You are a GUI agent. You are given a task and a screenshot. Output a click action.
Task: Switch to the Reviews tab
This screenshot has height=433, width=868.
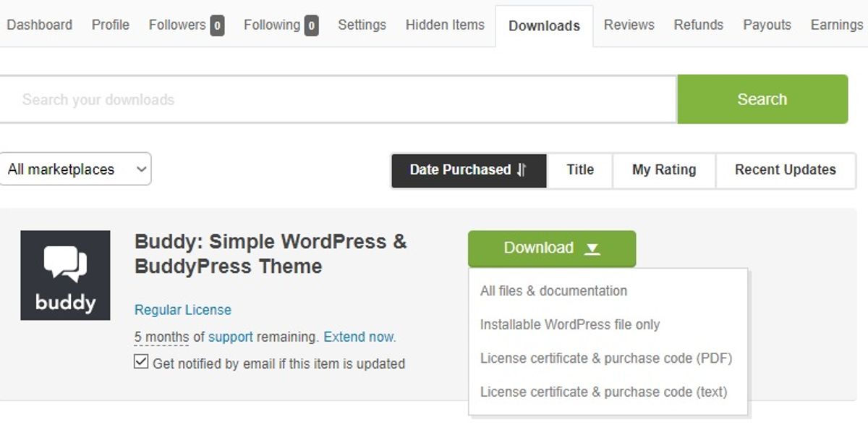(629, 25)
